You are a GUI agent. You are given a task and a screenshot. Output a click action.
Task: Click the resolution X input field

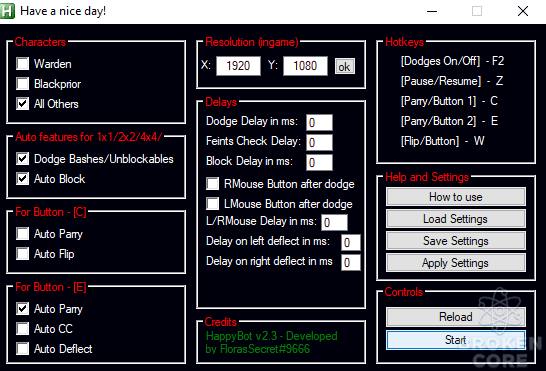pos(239,66)
